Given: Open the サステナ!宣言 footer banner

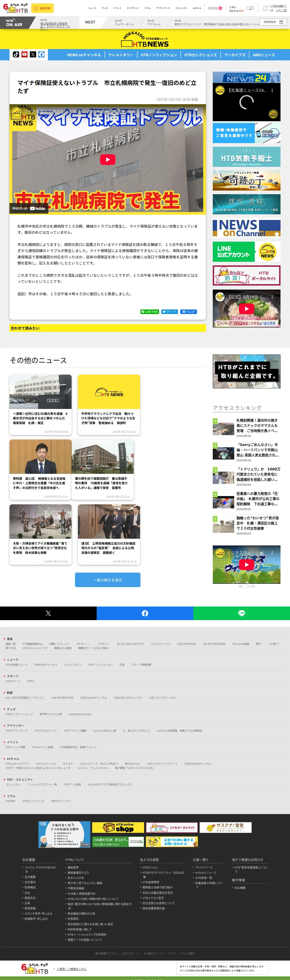Looking at the screenshot, I should click(226, 827).
